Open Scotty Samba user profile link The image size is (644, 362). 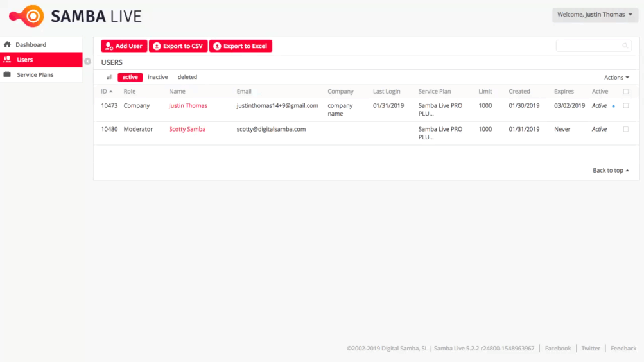(187, 129)
